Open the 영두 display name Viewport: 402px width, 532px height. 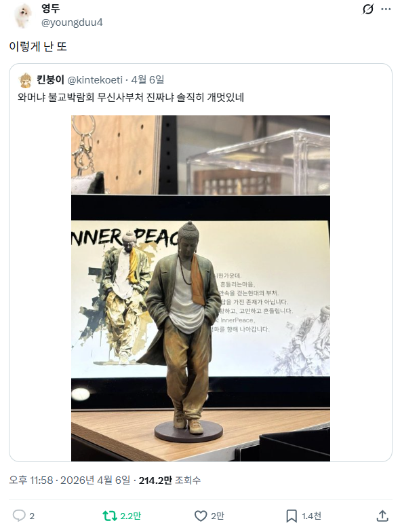50,8
